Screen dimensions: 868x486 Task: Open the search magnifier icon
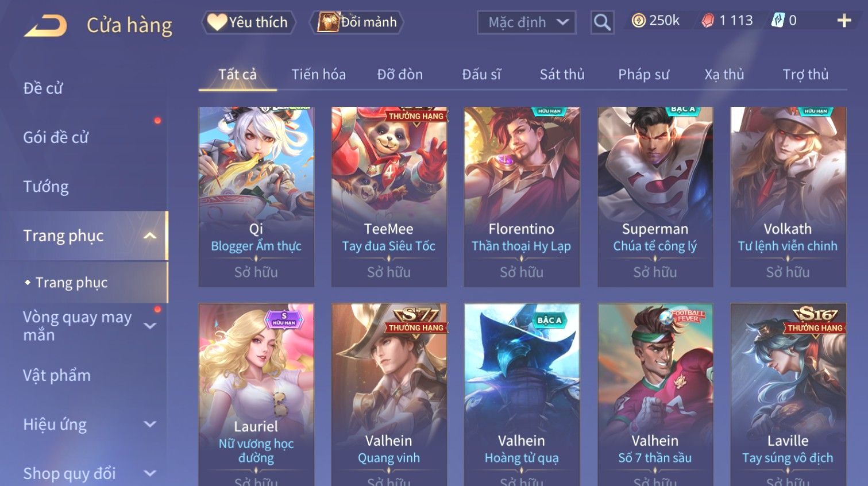602,22
